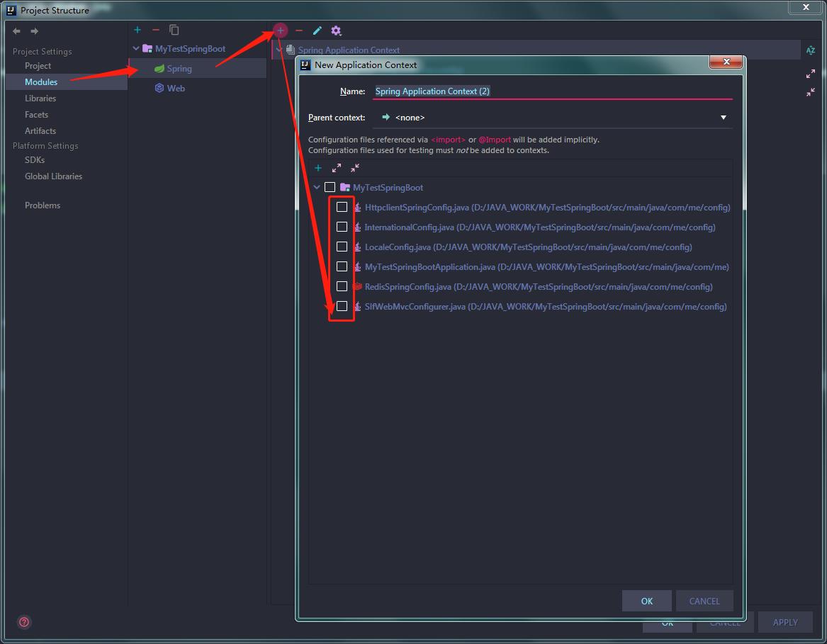
Task: Check RedisSpringConfig.java checkbox
Action: pos(342,286)
